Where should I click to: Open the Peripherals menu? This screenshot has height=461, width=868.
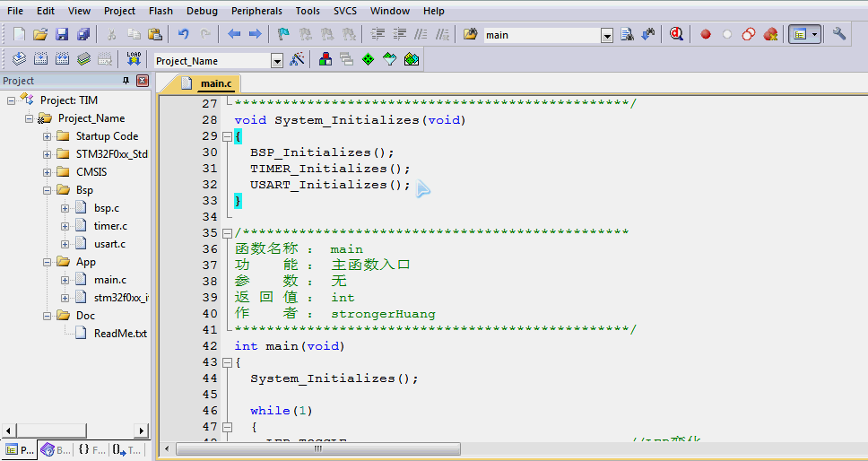[256, 11]
